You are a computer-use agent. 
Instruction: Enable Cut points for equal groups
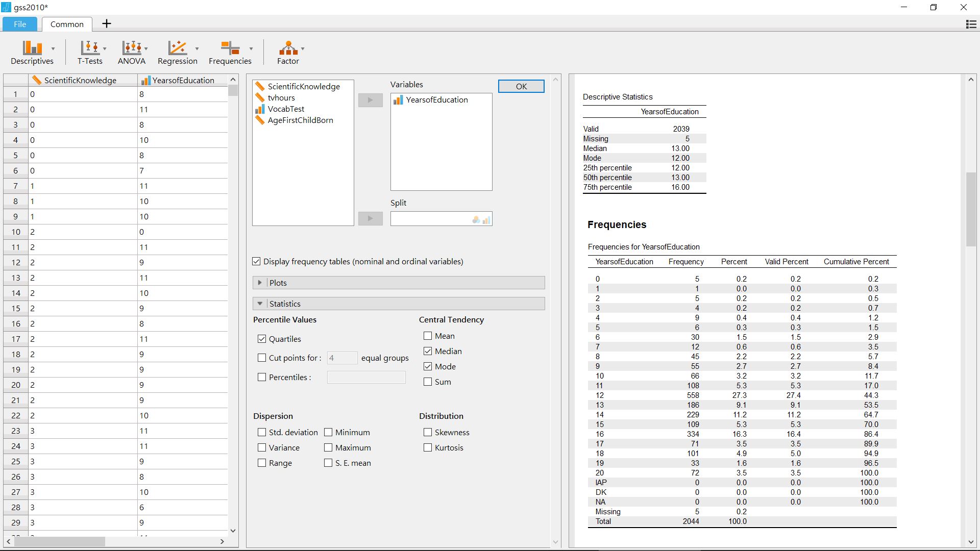262,358
